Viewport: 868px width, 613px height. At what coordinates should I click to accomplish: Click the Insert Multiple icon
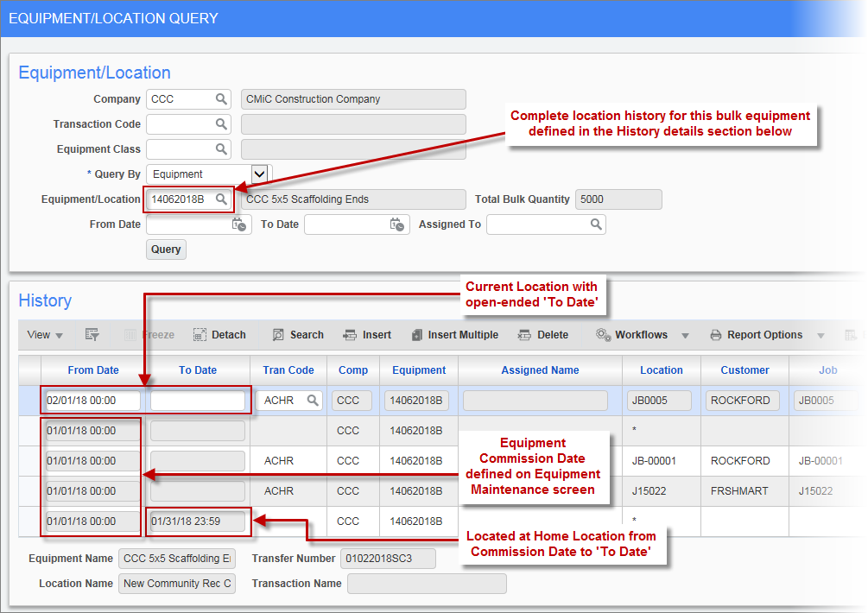[x=455, y=335]
